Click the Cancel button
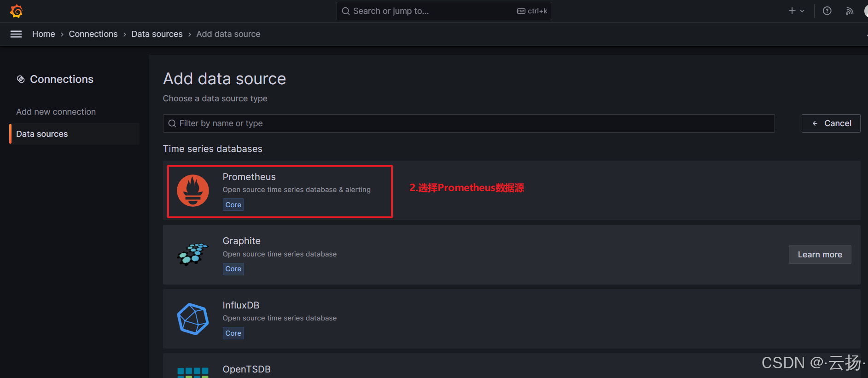 831,123
